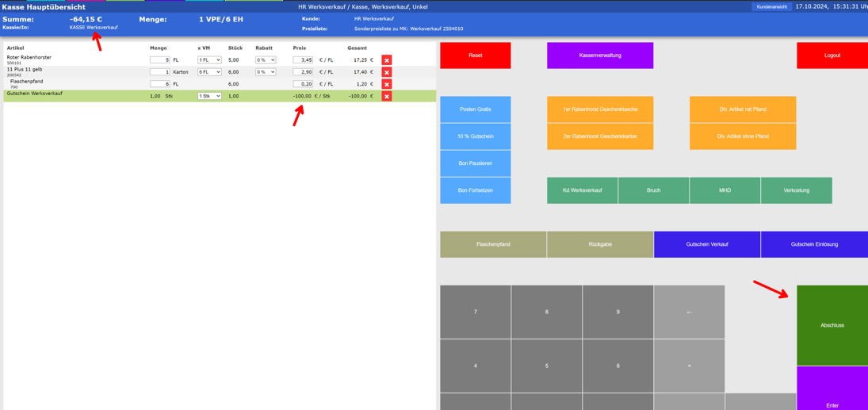Delete the Flaschenpfand row with red X
Viewport: 868px width, 410px height.
pos(387,84)
